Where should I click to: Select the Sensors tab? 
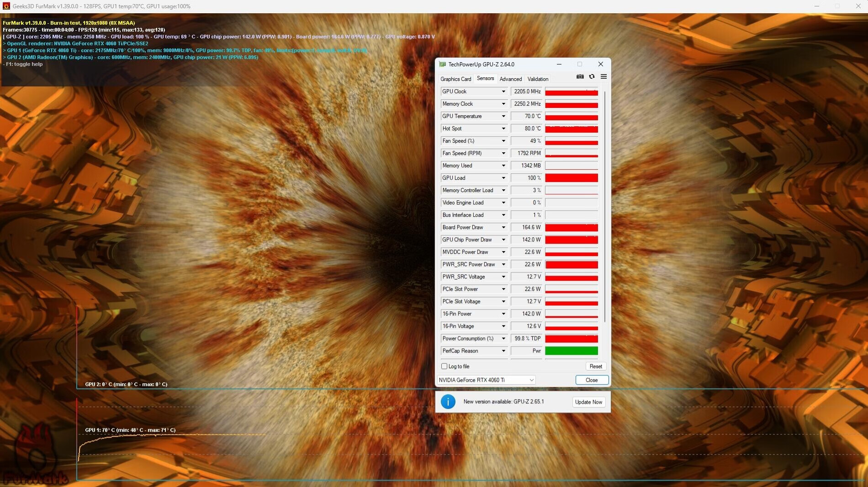click(x=485, y=79)
